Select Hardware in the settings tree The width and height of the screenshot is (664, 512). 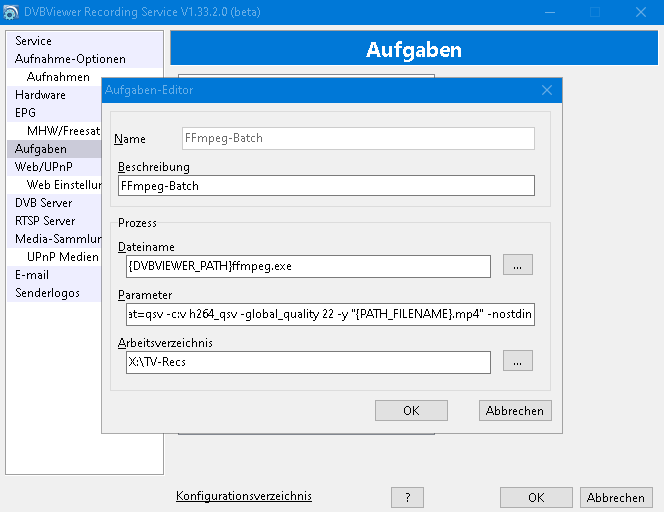(x=40, y=95)
